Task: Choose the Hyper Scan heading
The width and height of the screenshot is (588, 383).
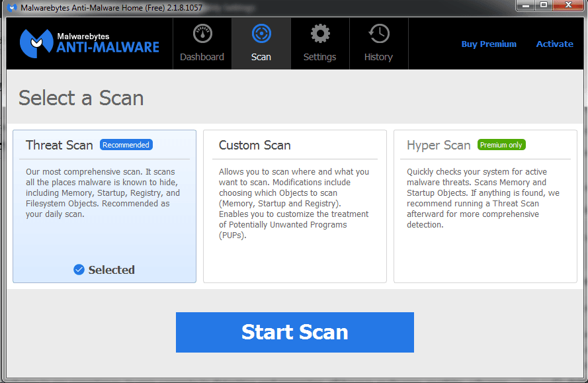Action: pyautogui.click(x=439, y=146)
